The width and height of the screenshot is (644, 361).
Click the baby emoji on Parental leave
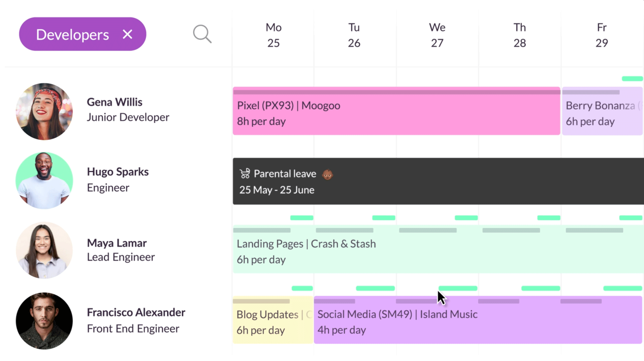pos(327,174)
